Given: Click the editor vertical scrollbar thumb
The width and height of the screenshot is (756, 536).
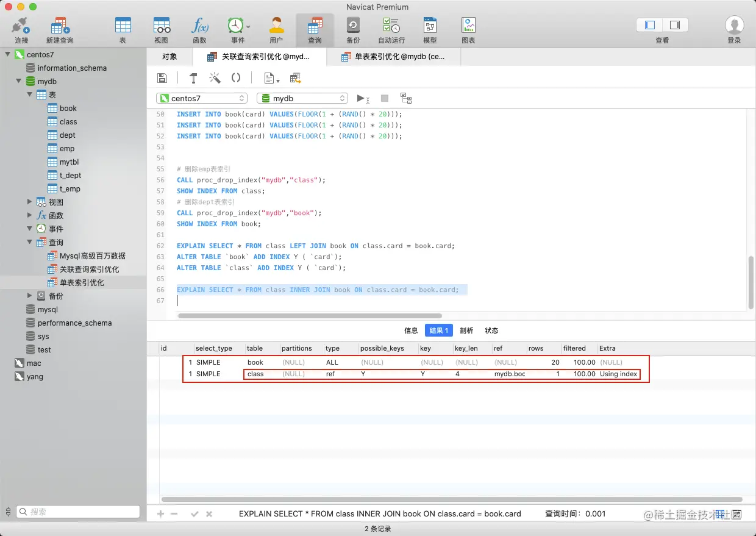Looking at the screenshot, I should (x=751, y=282).
